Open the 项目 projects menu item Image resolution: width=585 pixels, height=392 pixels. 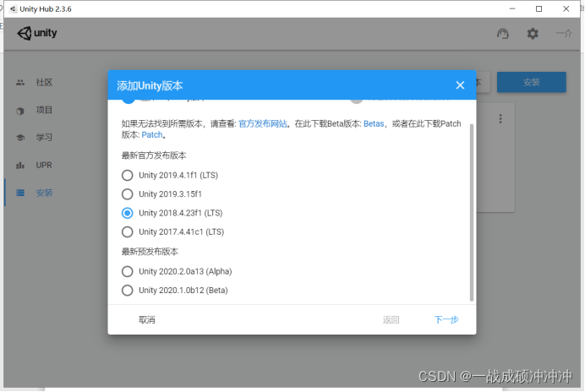[44, 110]
